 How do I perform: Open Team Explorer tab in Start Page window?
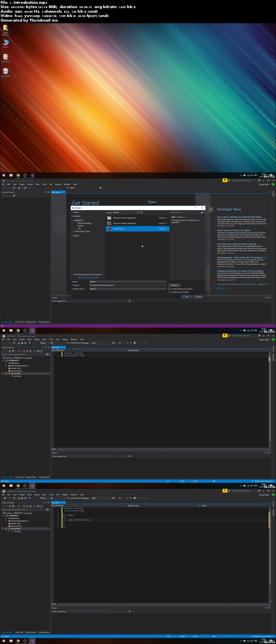tap(44, 322)
